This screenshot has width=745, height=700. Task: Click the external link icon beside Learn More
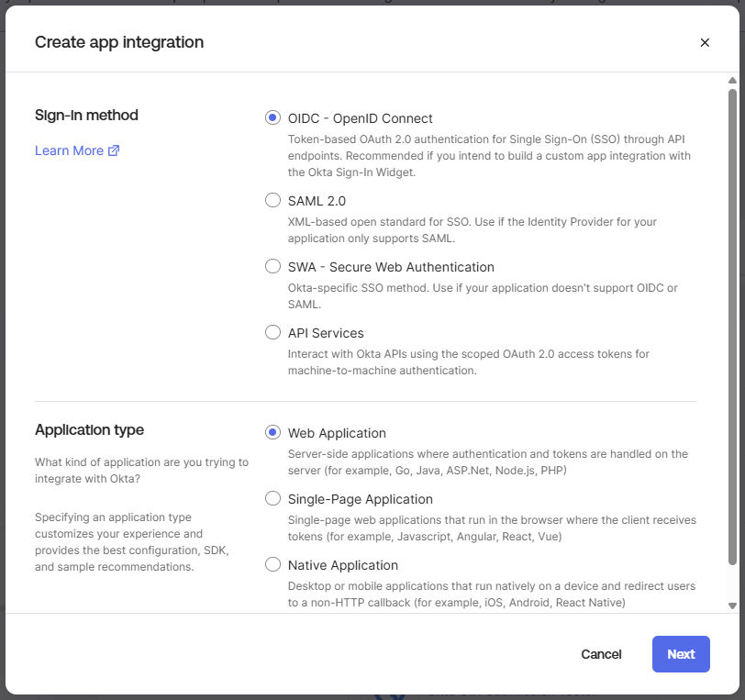click(114, 150)
